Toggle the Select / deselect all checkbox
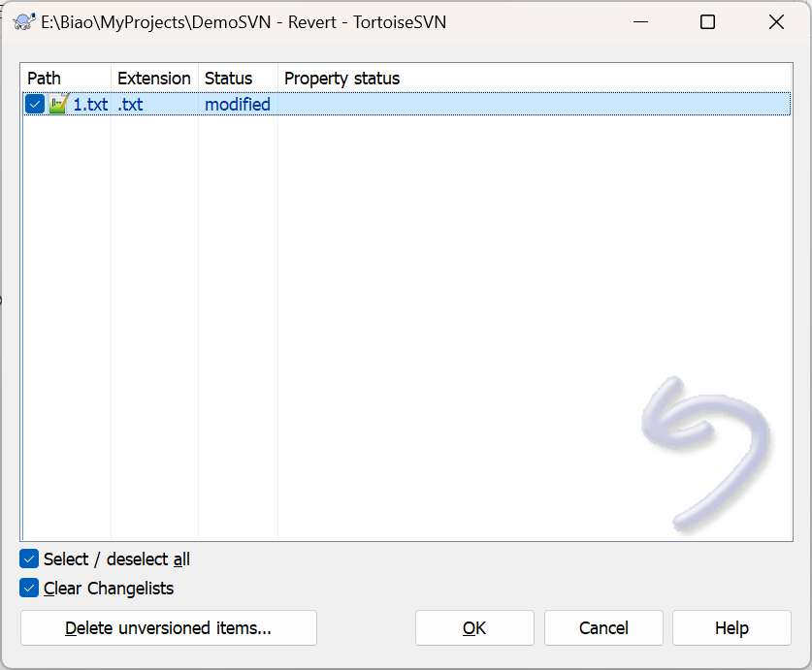 (29, 559)
